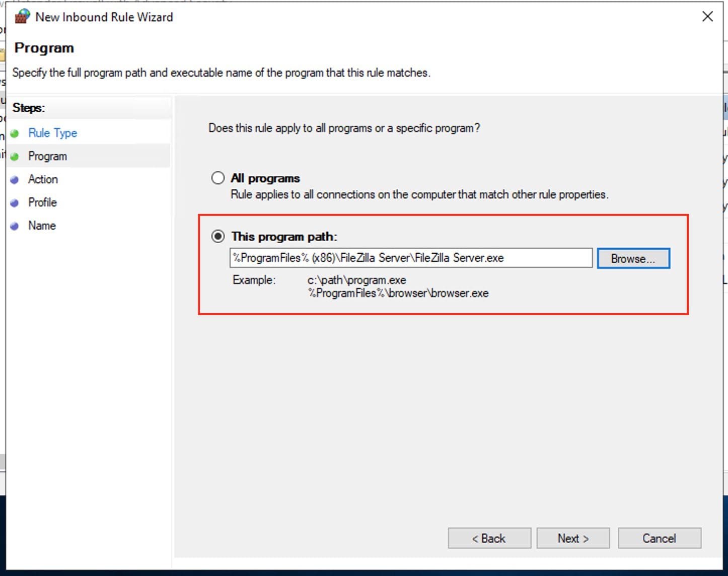Viewport: 728px width, 576px height.
Task: Click blue bullet beside Action step
Action: (15, 180)
